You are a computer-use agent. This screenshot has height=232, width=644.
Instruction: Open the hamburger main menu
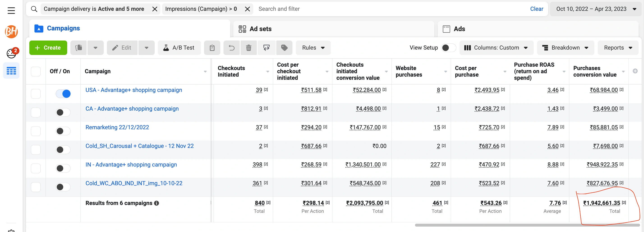click(11, 11)
